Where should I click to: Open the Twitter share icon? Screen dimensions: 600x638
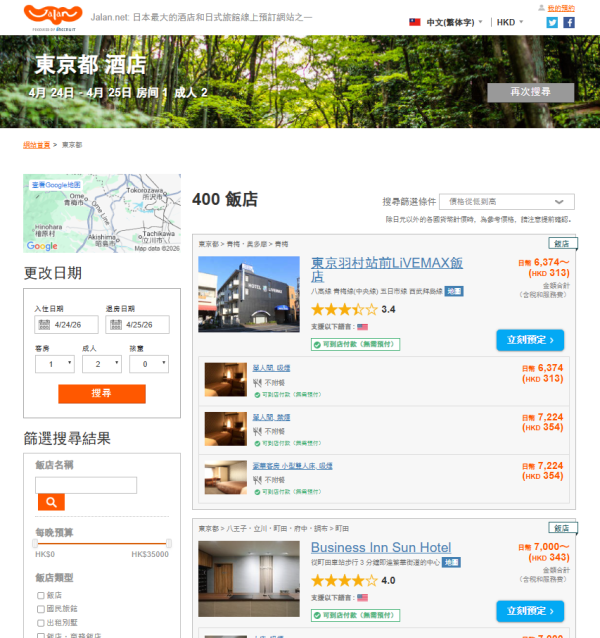coord(552,22)
